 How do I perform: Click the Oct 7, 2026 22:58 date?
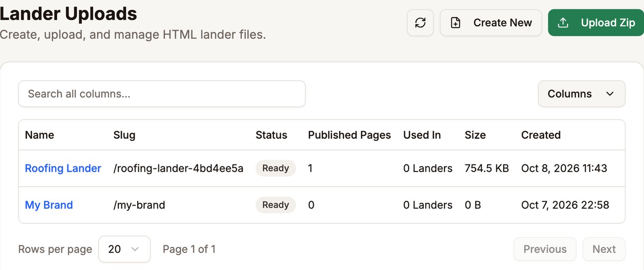565,205
